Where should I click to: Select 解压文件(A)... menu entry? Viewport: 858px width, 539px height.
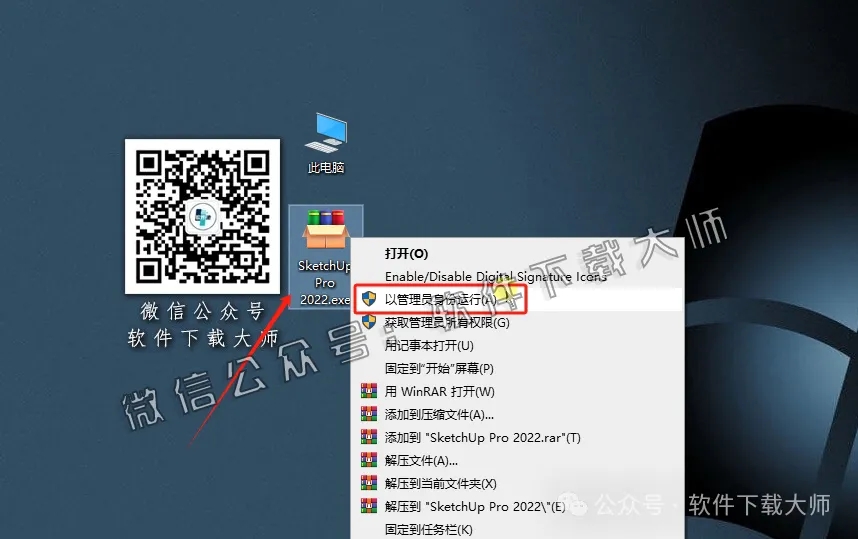[x=421, y=460]
